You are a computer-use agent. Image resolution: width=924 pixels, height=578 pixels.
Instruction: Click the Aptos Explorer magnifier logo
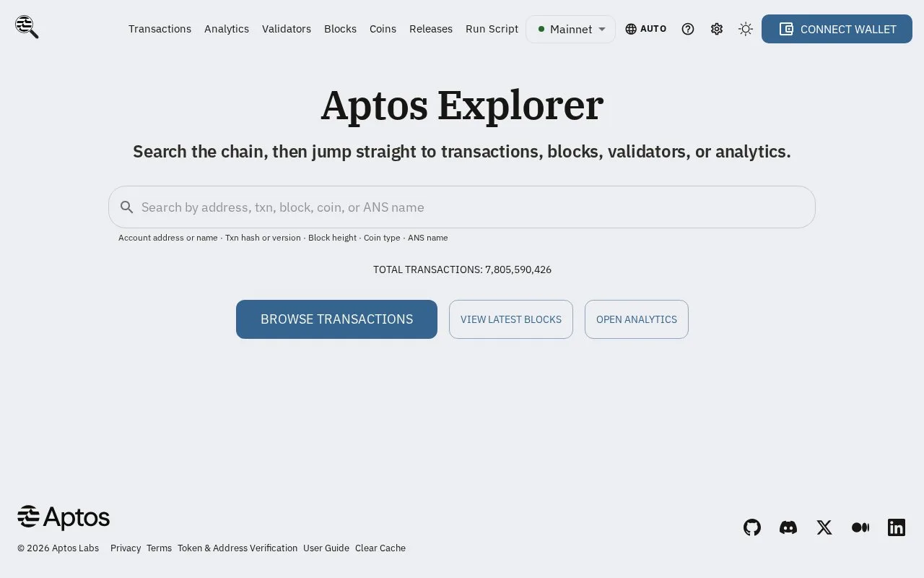(x=27, y=27)
